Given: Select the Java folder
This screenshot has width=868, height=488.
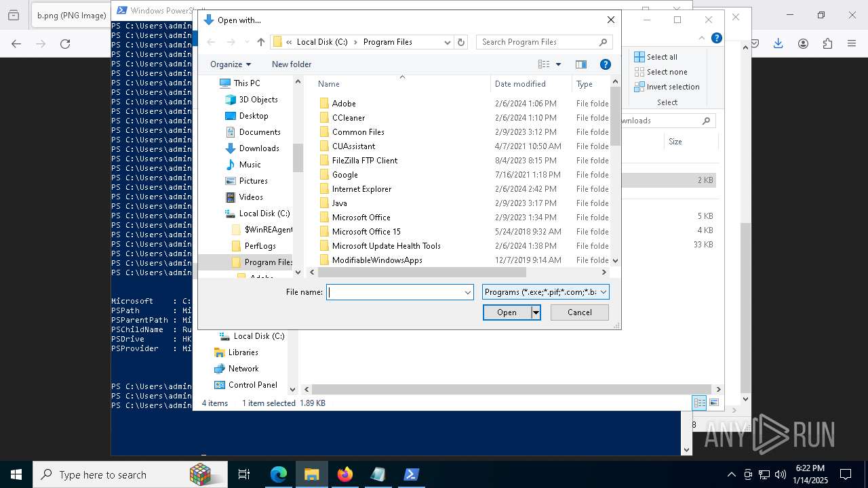Looking at the screenshot, I should tap(339, 203).
